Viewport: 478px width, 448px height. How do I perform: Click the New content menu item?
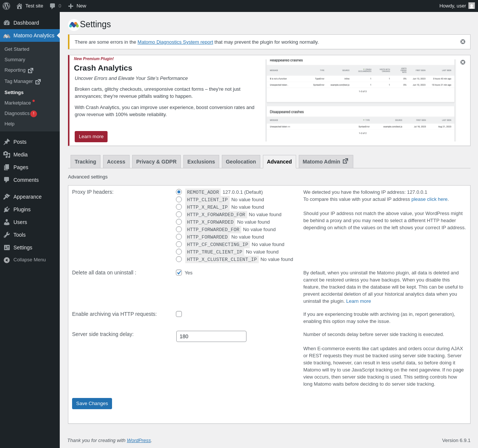click(77, 6)
